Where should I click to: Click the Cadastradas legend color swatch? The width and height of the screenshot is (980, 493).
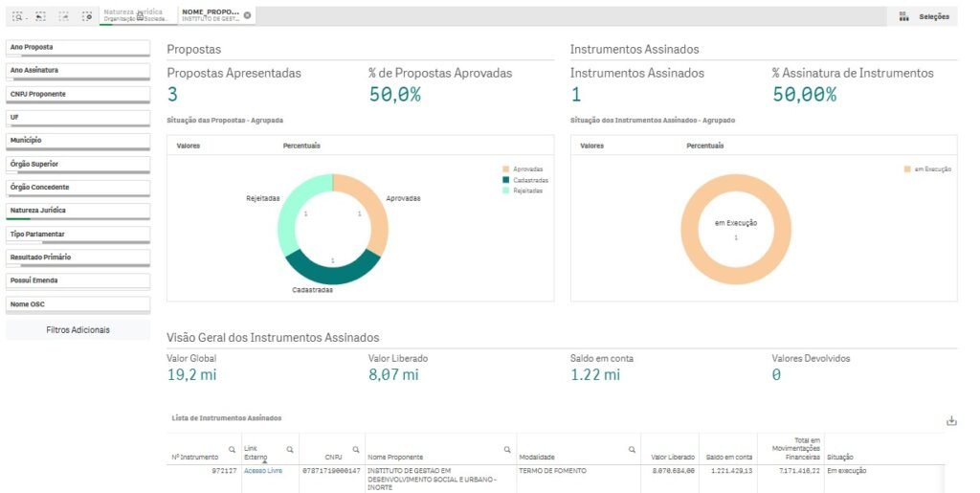(x=506, y=180)
